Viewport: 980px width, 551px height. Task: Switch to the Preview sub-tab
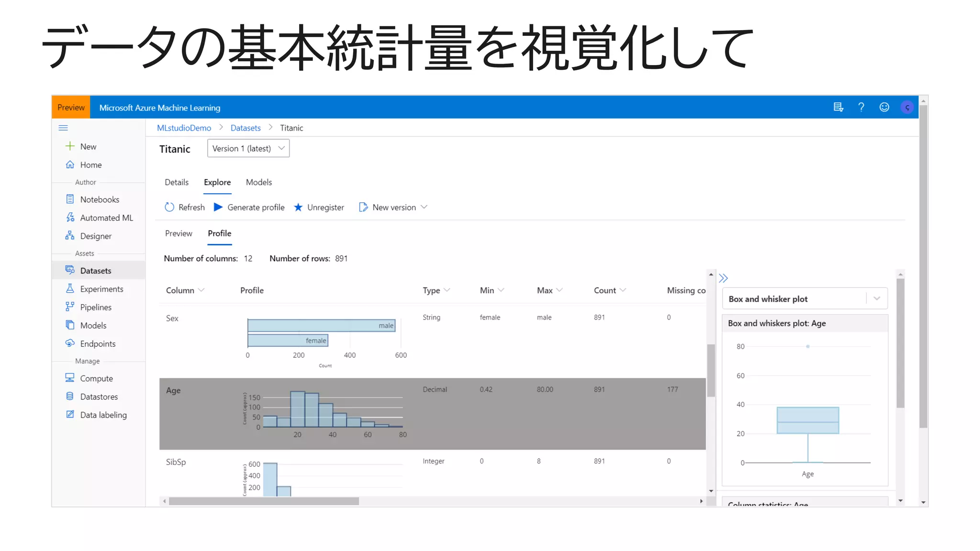pos(178,233)
